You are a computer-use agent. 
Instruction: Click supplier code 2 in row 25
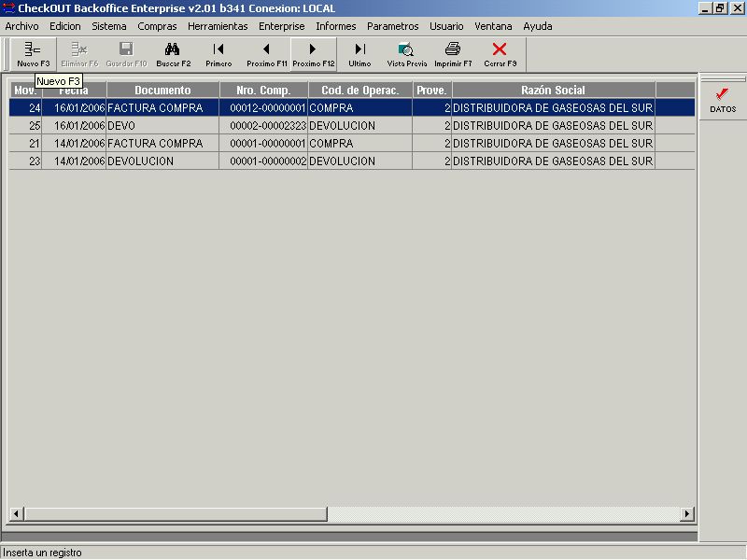click(x=432, y=126)
